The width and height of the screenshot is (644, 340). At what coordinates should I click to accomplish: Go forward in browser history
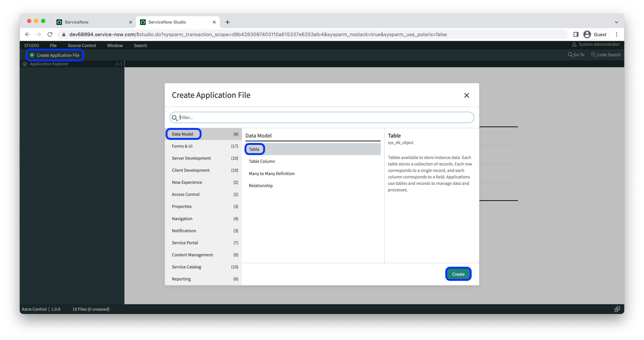point(39,34)
